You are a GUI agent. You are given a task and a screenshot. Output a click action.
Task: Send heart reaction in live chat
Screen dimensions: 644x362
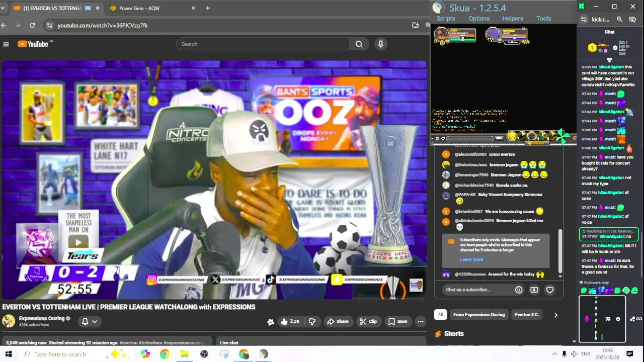pyautogui.click(x=550, y=290)
